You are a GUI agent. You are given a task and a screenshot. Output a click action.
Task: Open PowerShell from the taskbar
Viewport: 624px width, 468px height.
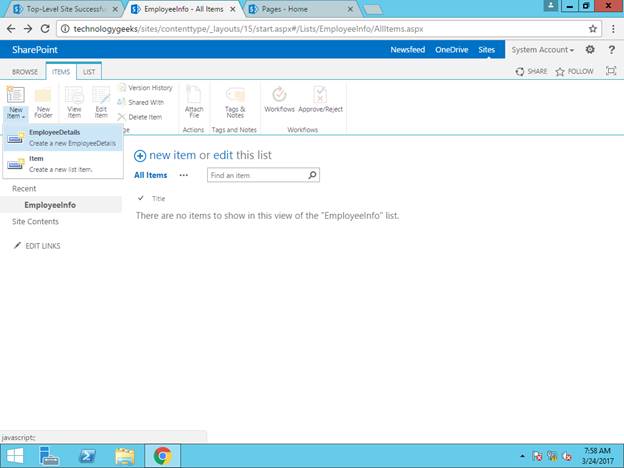(x=87, y=456)
